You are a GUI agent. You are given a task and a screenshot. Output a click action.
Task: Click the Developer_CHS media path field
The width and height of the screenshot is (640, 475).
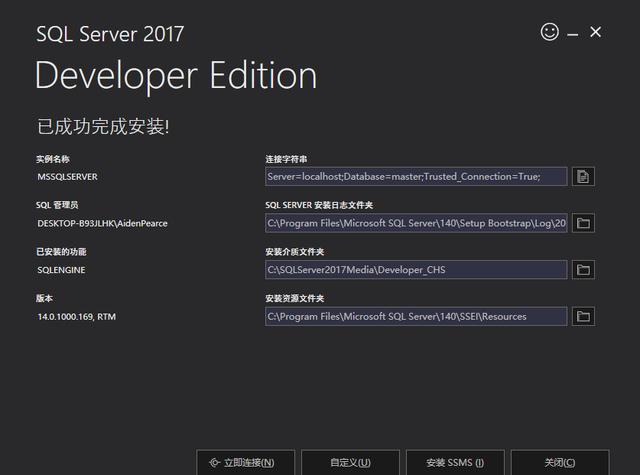[x=416, y=270]
